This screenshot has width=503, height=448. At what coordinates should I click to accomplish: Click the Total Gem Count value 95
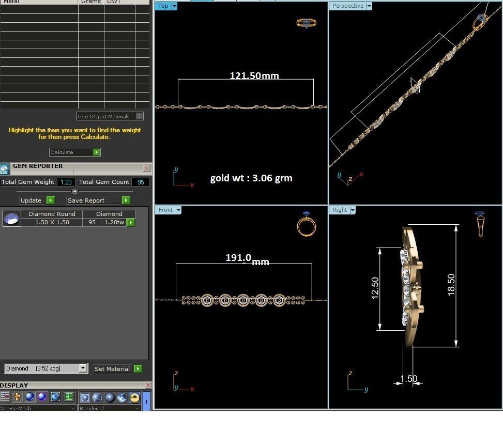[141, 182]
